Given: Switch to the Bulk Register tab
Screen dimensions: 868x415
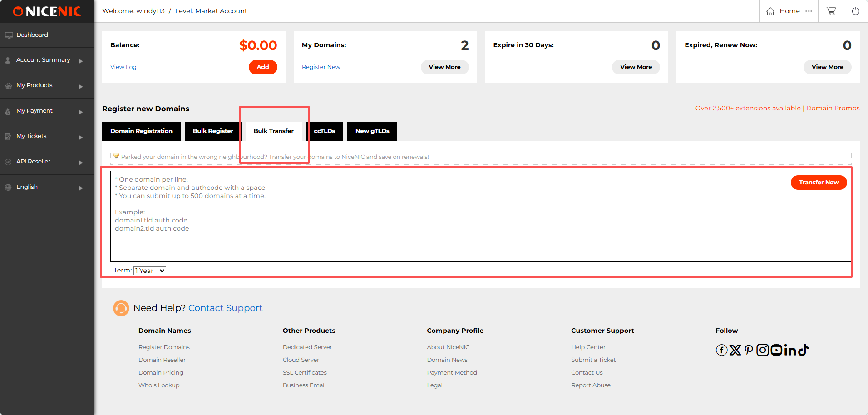Looking at the screenshot, I should [213, 131].
